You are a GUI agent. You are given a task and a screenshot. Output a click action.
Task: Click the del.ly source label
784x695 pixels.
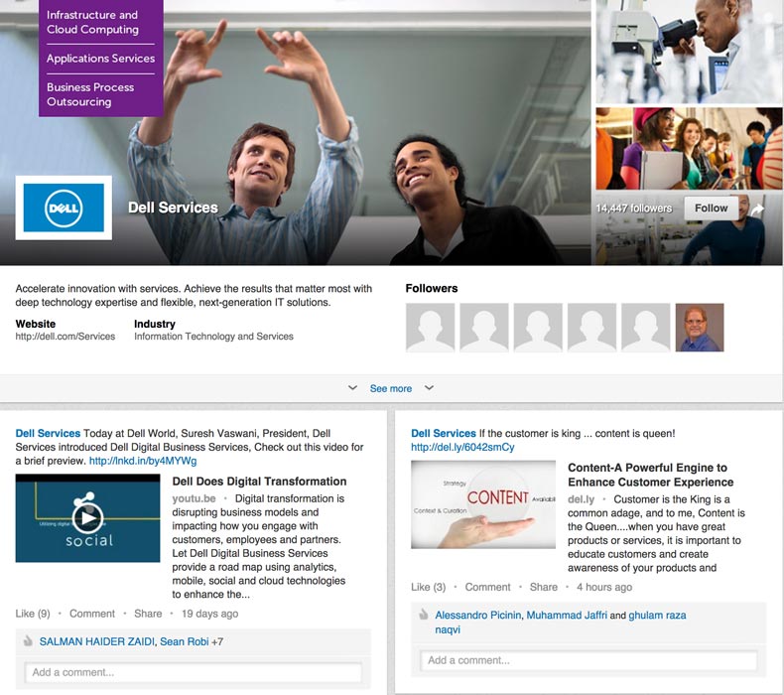(581, 499)
